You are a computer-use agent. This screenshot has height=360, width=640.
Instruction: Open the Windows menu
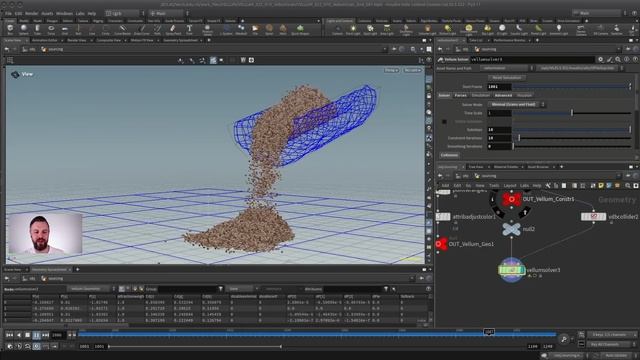point(64,13)
